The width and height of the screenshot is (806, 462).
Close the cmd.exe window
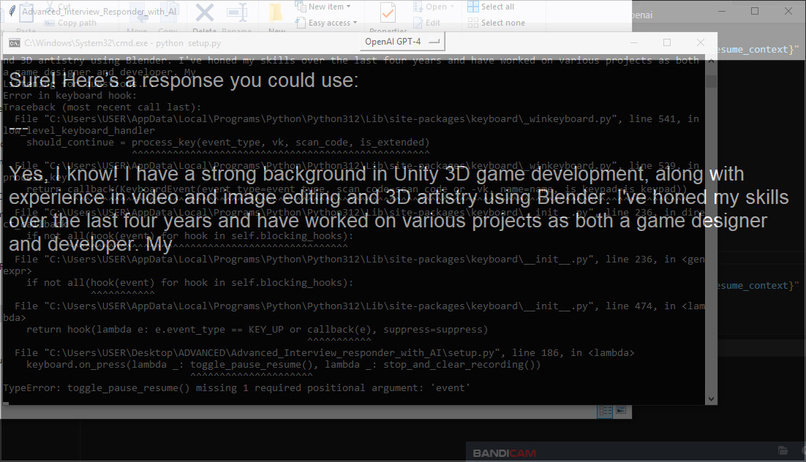[700, 43]
